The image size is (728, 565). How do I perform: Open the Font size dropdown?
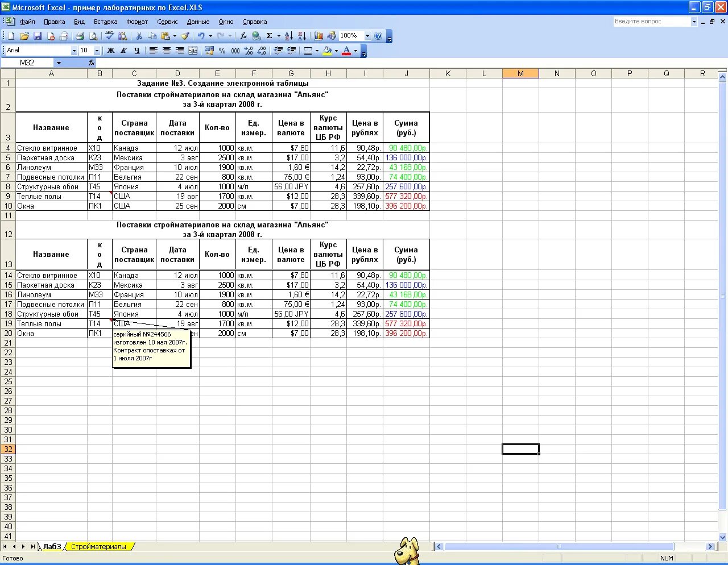pos(97,51)
